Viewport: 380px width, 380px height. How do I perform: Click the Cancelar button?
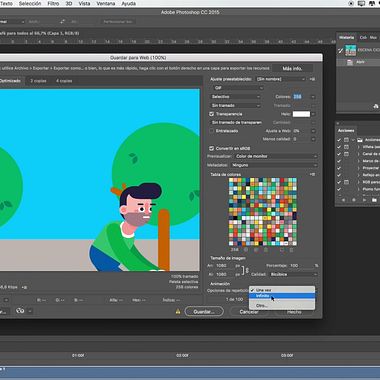point(249,312)
